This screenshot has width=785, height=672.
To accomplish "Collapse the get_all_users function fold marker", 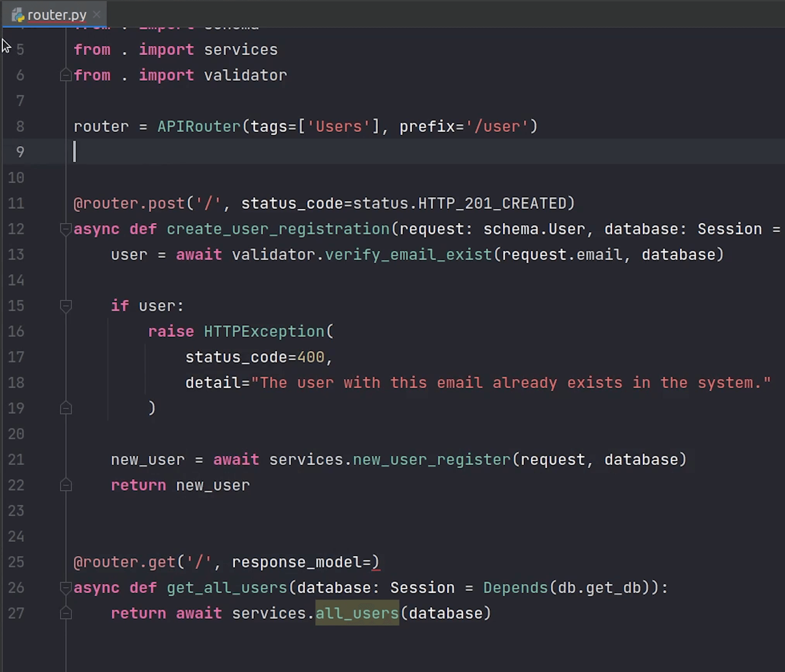I will [66, 588].
